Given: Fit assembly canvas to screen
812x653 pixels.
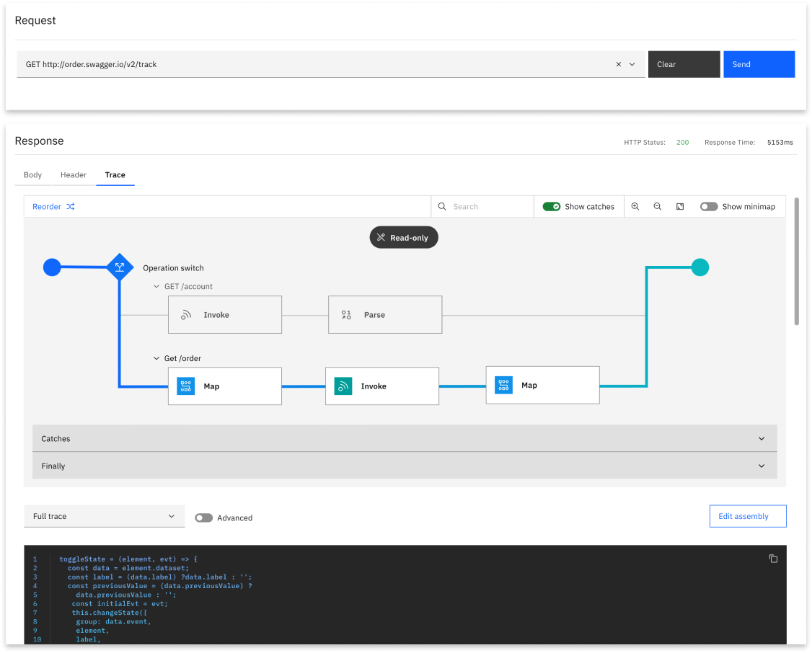Looking at the screenshot, I should coord(680,206).
